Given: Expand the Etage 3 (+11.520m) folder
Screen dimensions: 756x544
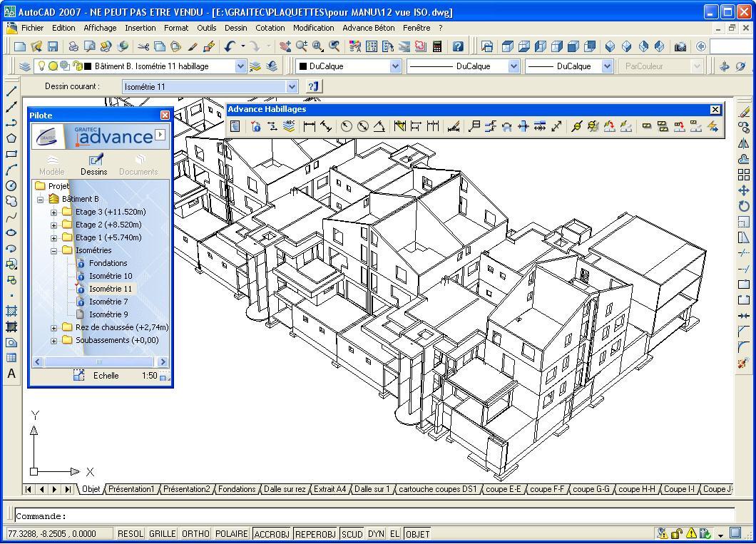Looking at the screenshot, I should pyautogui.click(x=54, y=212).
